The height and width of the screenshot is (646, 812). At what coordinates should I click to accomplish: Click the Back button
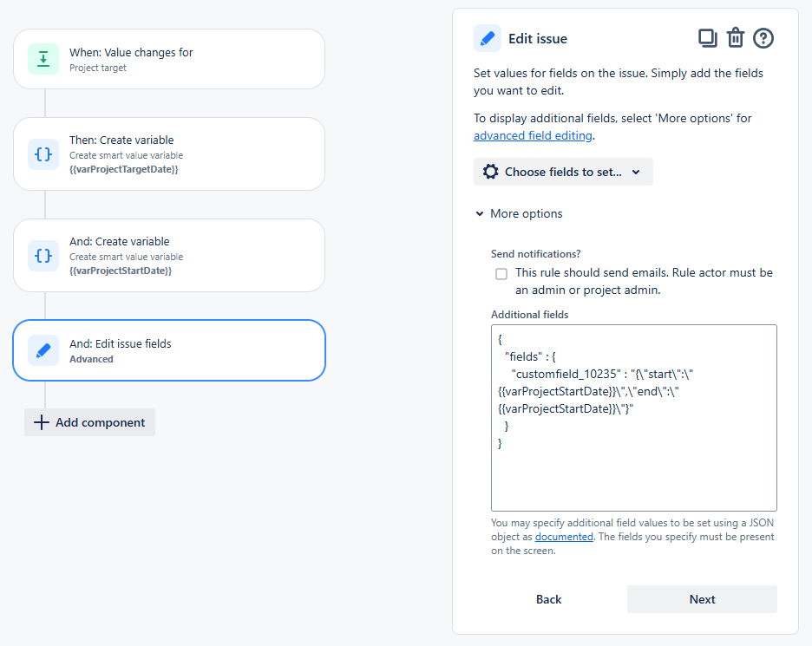coord(548,599)
